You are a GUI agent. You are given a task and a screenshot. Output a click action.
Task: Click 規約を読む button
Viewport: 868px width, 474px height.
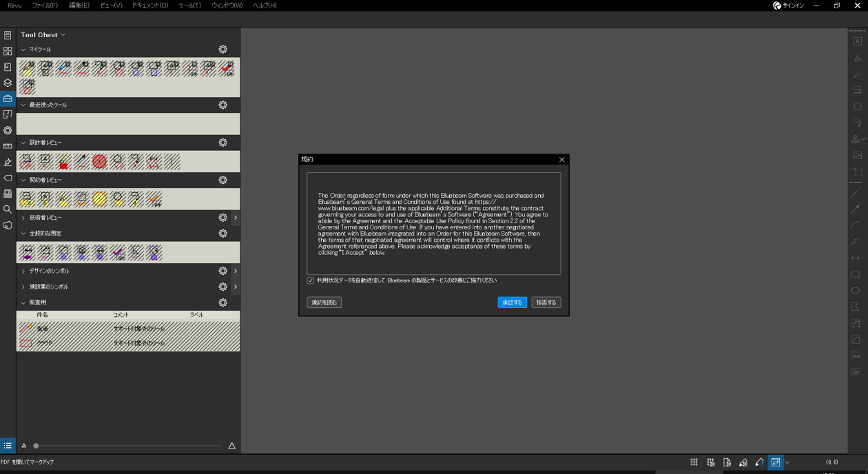(324, 302)
